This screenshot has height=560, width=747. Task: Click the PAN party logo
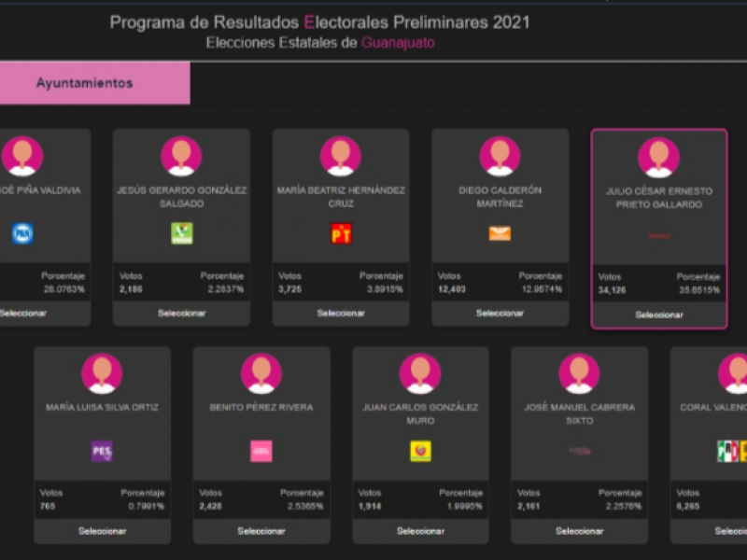22,234
